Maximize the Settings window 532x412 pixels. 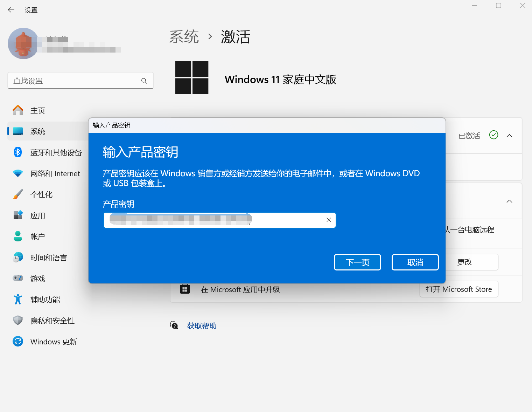[x=499, y=6]
